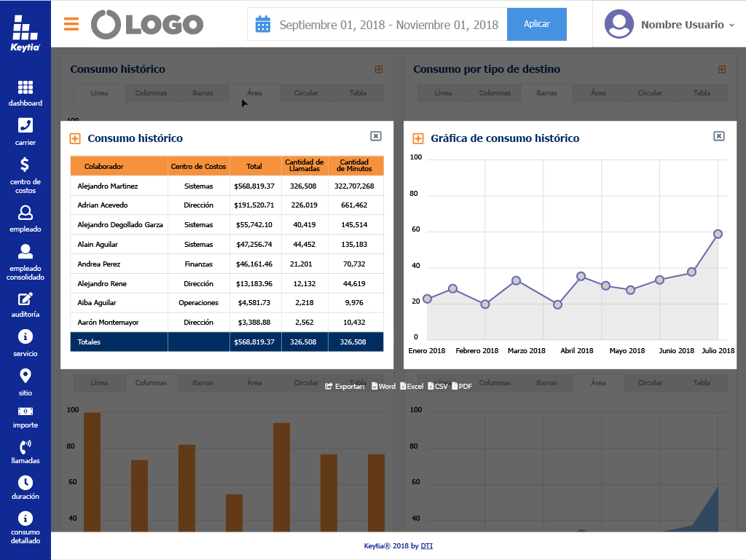Export to PDF

[x=462, y=387]
